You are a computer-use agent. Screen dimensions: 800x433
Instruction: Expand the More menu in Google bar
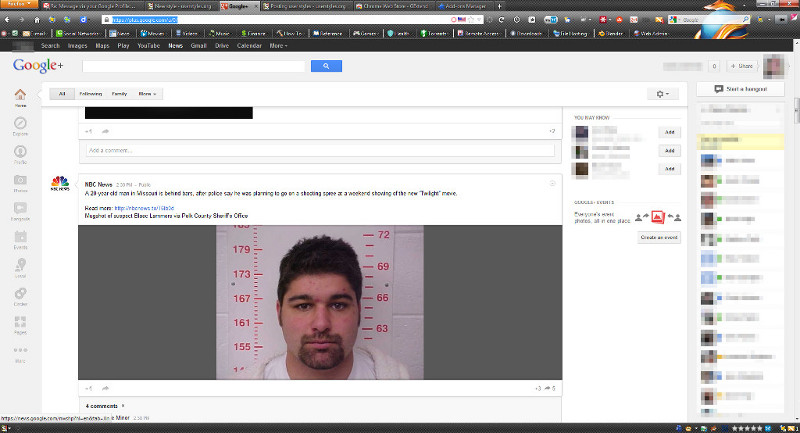click(279, 45)
